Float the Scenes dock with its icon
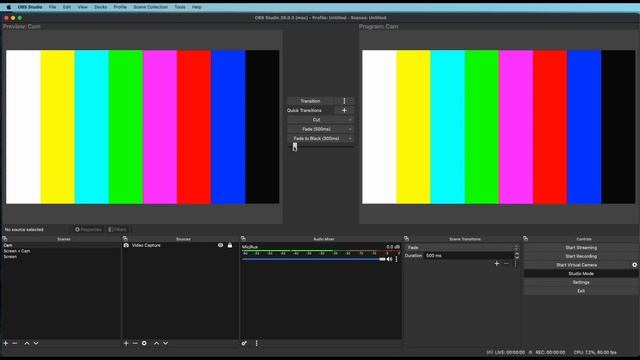Viewport: 640px width, 360px height. click(5, 239)
